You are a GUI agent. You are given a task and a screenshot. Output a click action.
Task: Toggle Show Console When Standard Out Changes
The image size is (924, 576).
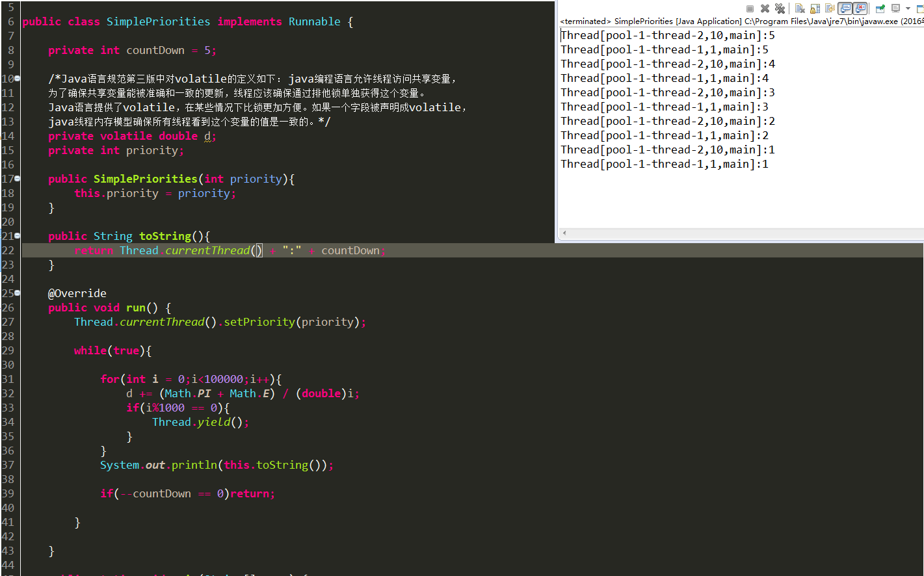(x=845, y=8)
